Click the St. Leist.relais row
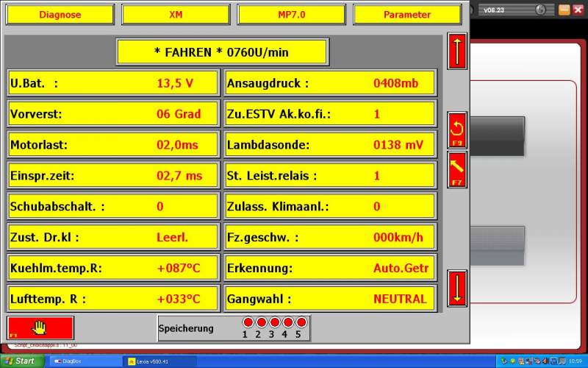 (330, 175)
